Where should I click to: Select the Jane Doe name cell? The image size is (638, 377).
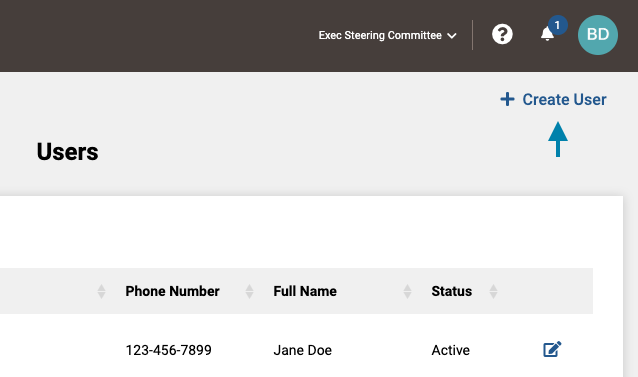coord(302,350)
